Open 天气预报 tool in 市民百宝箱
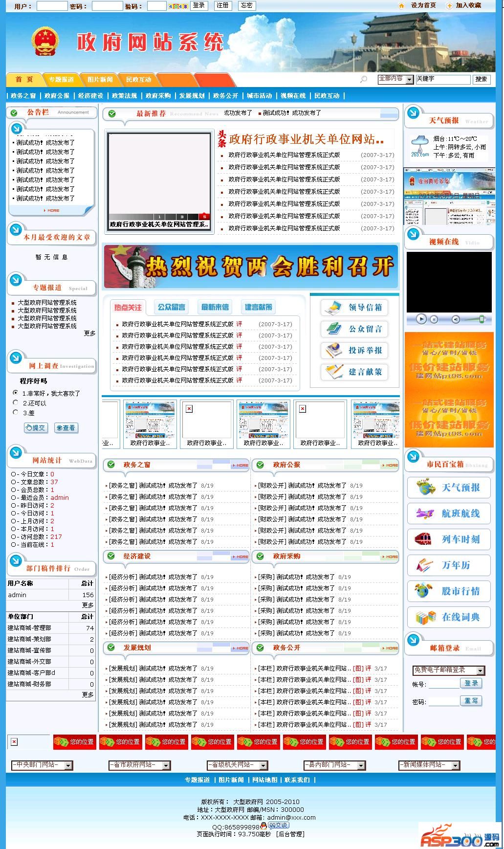The image size is (504, 849). coord(449,488)
